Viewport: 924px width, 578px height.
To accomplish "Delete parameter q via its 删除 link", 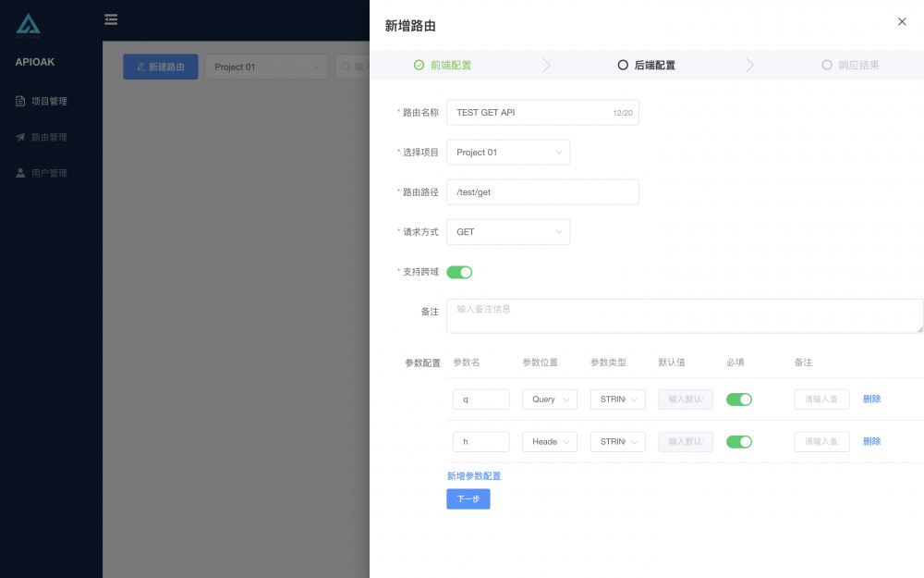I will click(x=871, y=399).
